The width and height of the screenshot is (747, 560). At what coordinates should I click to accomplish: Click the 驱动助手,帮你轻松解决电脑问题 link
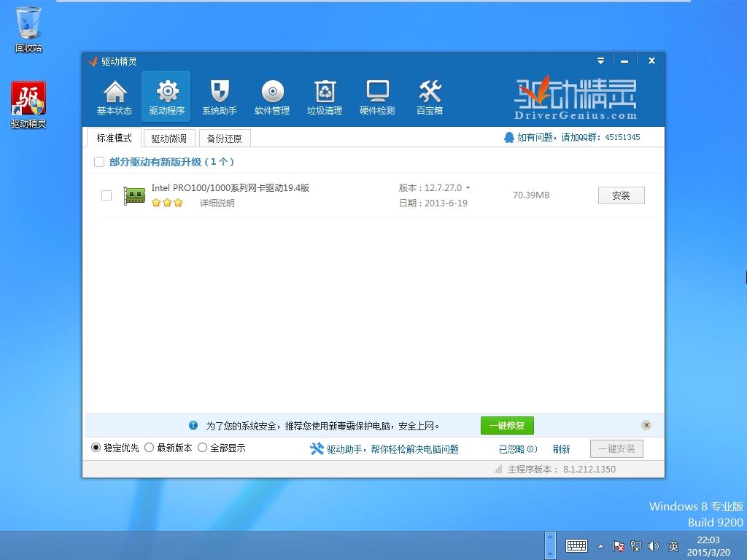pos(392,449)
